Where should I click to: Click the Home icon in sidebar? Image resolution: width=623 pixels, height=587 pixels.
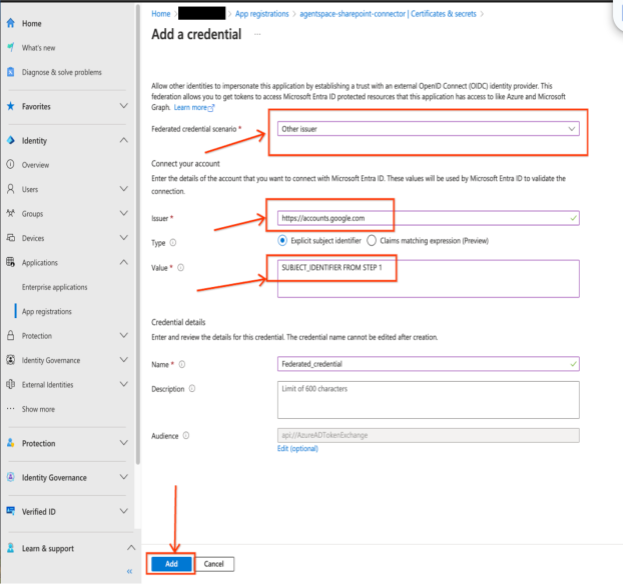tap(10, 23)
